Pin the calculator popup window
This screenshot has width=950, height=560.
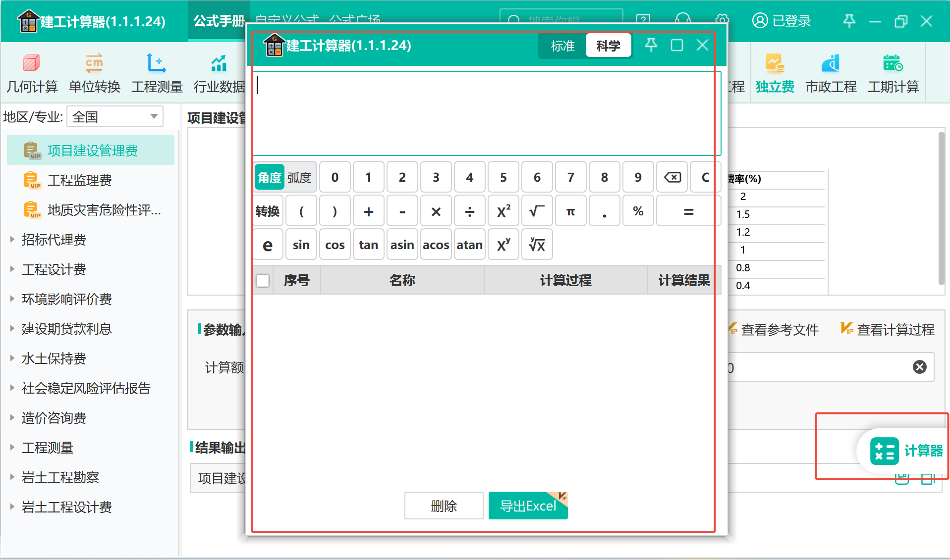(651, 45)
